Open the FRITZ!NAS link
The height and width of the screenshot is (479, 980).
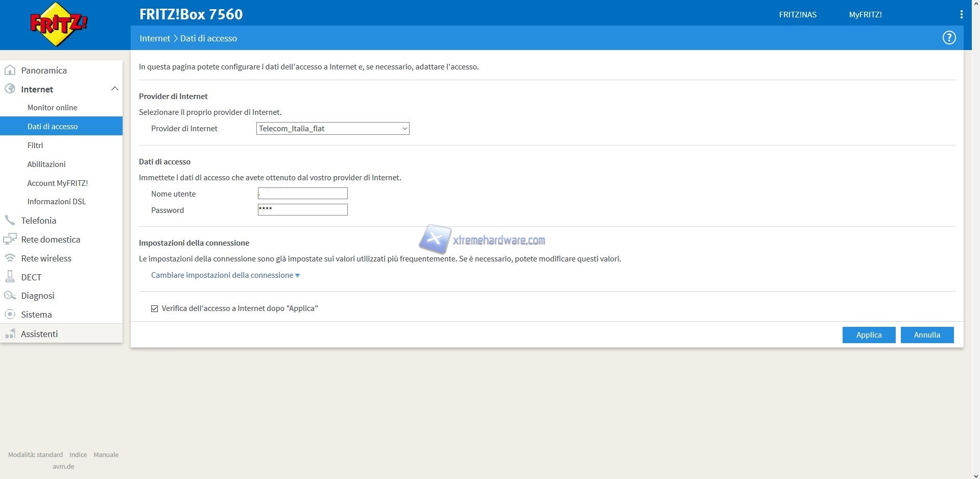797,15
